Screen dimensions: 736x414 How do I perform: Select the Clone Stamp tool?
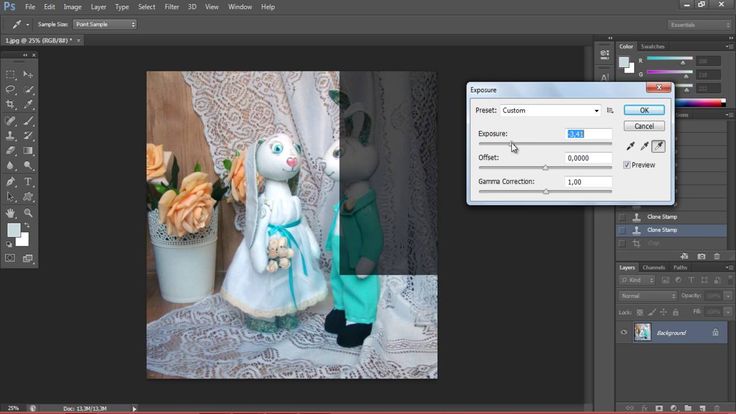(11, 135)
